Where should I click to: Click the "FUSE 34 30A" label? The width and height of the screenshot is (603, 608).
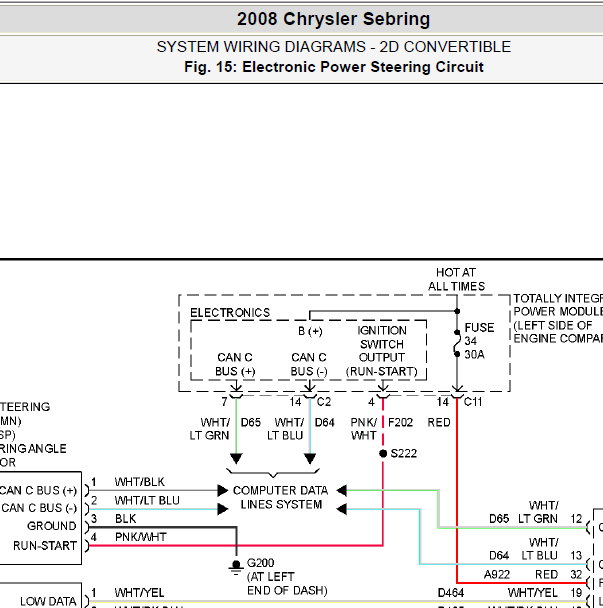coord(479,341)
